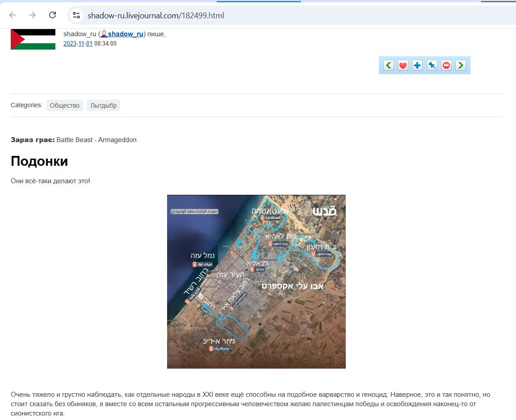Viewport: 516px width, 420px height.
Task: Go to next entry with green right arrow
Action: coord(461,66)
